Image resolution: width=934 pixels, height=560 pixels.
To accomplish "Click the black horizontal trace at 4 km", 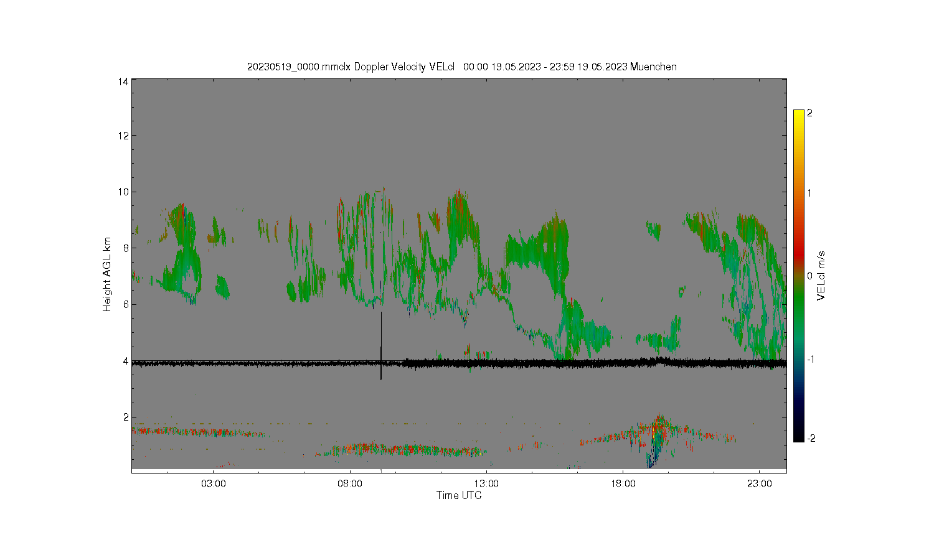I will [x=459, y=363].
